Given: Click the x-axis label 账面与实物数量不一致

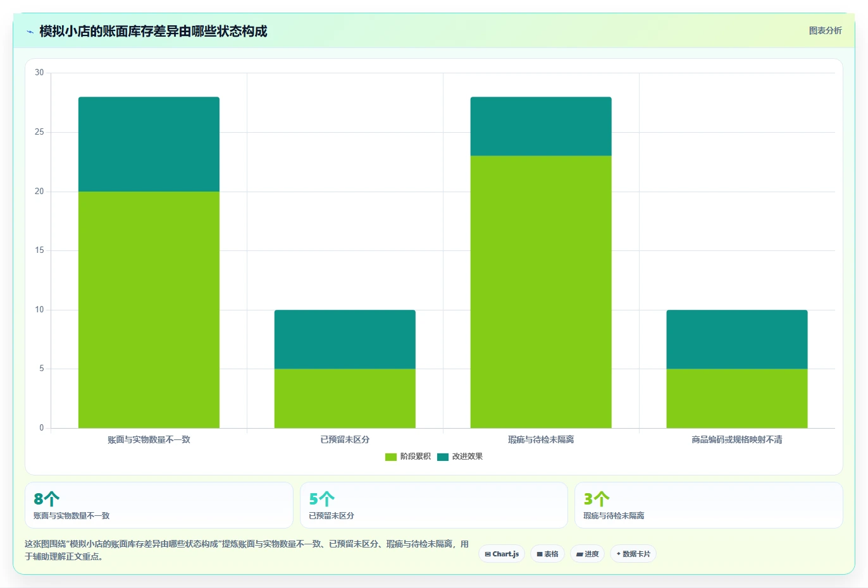Looking at the screenshot, I should pyautogui.click(x=149, y=439).
